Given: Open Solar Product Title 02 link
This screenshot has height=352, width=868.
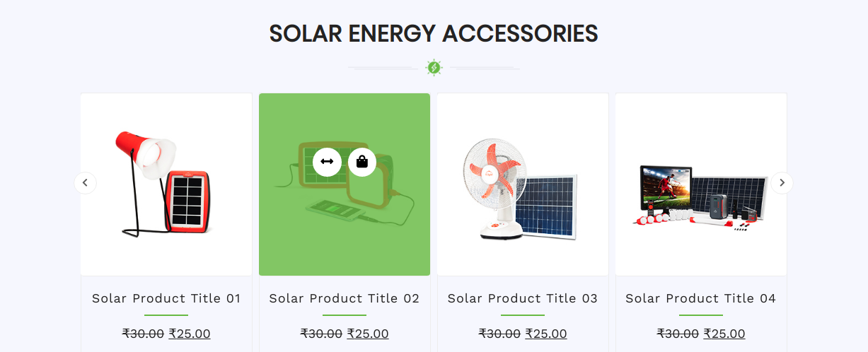Looking at the screenshot, I should (x=345, y=298).
